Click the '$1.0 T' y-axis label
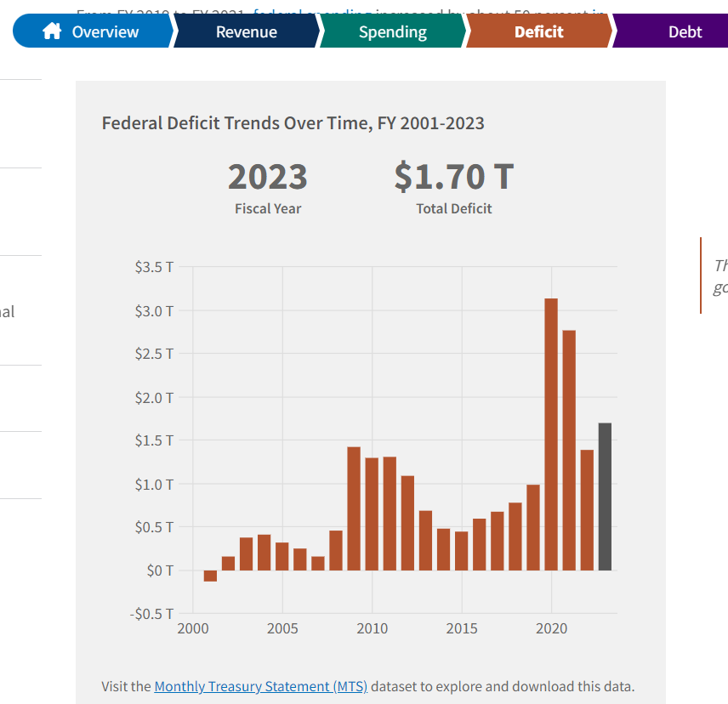This screenshot has width=728, height=704. point(154,485)
